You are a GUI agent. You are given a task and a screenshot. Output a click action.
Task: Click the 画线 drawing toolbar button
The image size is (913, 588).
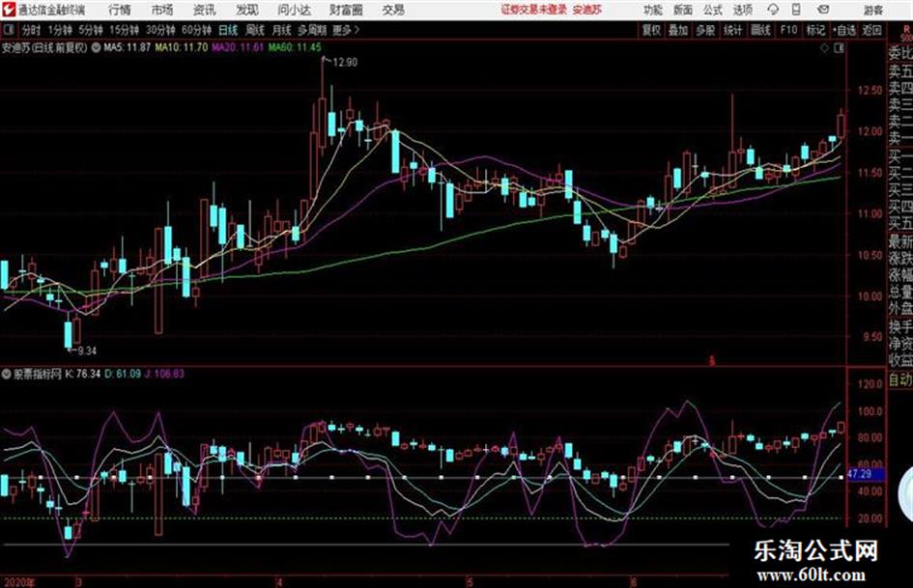tap(760, 30)
